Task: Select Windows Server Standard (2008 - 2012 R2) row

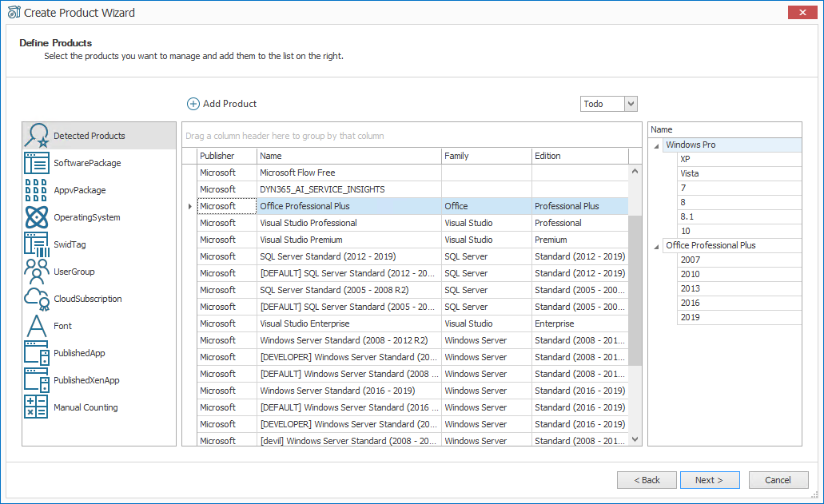Action: click(x=412, y=341)
